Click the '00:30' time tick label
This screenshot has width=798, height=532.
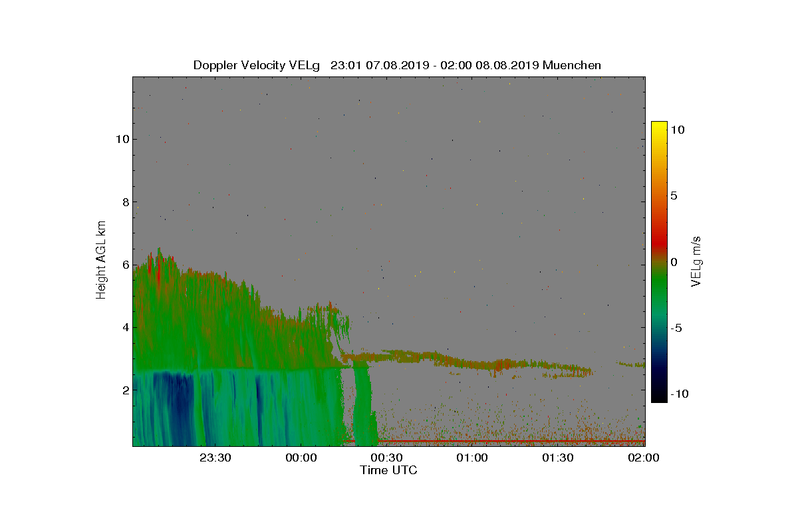(x=387, y=458)
